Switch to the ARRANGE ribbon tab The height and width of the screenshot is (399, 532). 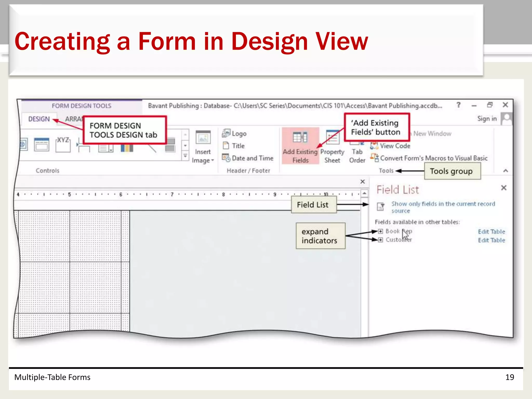(74, 119)
